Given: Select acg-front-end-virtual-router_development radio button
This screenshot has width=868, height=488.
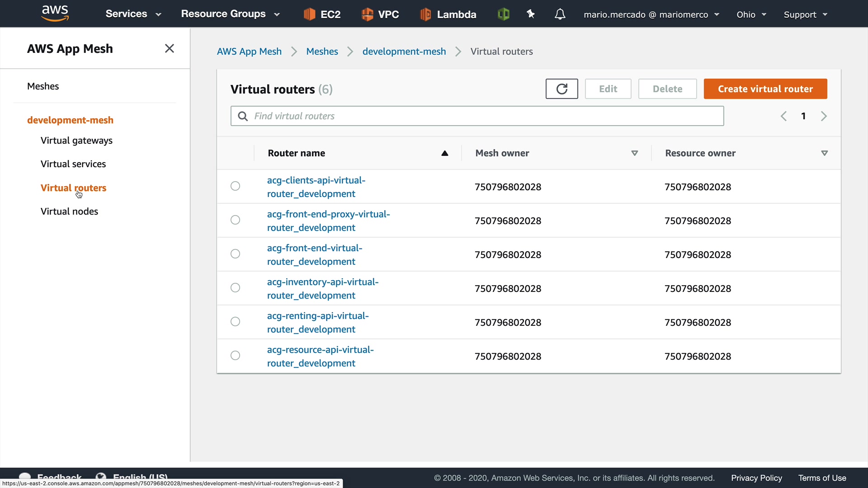Looking at the screenshot, I should point(235,254).
